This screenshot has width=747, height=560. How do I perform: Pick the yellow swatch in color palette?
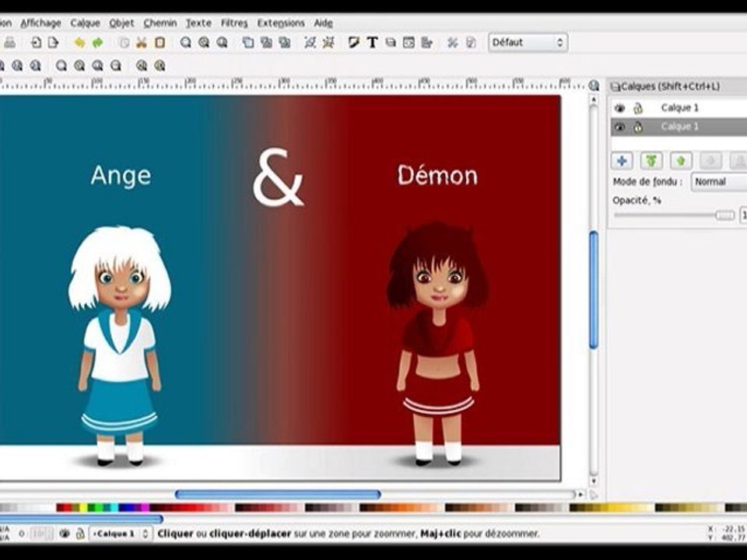point(83,508)
